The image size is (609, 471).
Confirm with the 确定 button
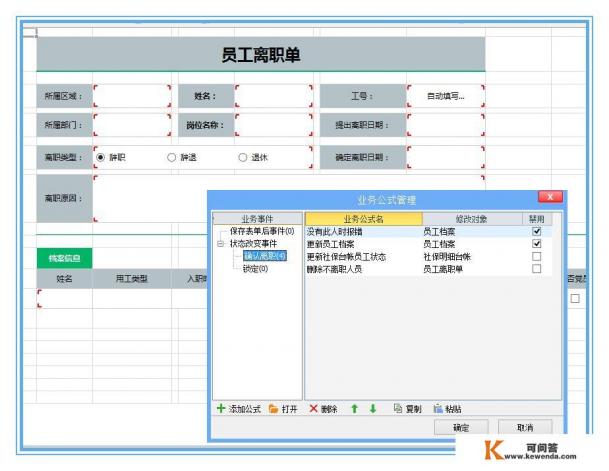click(x=461, y=428)
